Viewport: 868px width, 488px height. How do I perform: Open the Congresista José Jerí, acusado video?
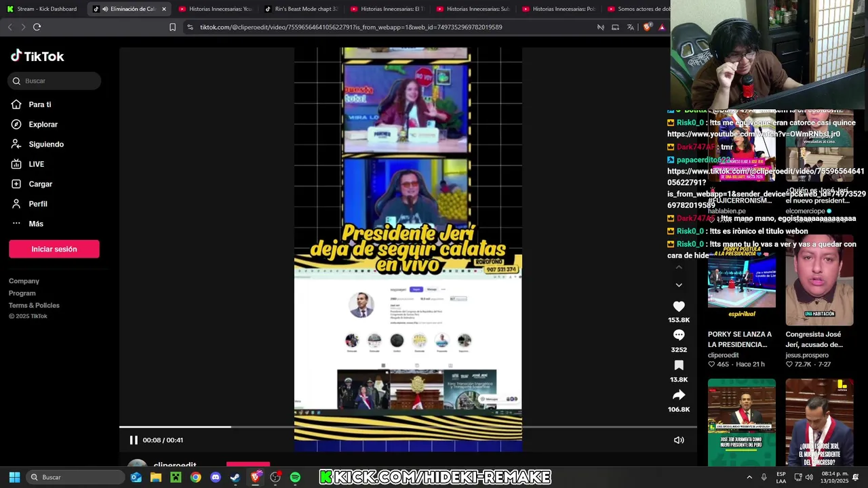(x=819, y=281)
